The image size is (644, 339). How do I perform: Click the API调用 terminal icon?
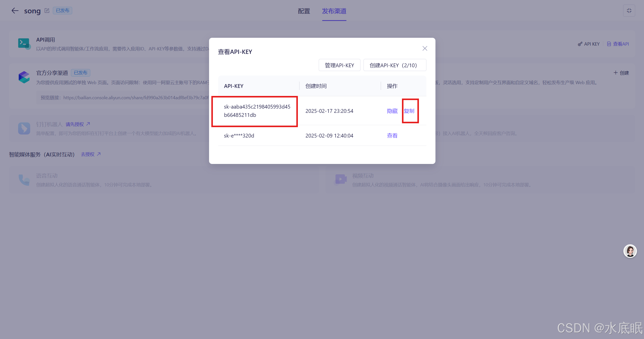pos(24,44)
